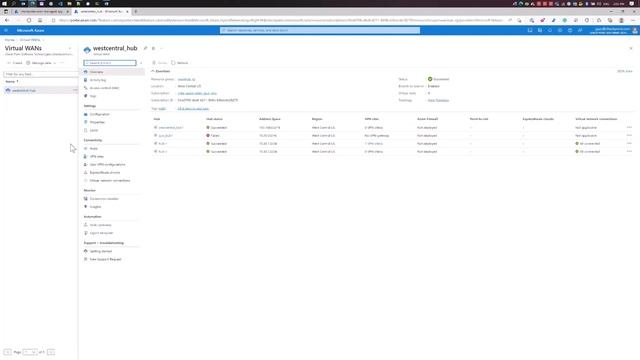This screenshot has width=640, height=360.
Task: Open New Support Request
Action: point(105,259)
